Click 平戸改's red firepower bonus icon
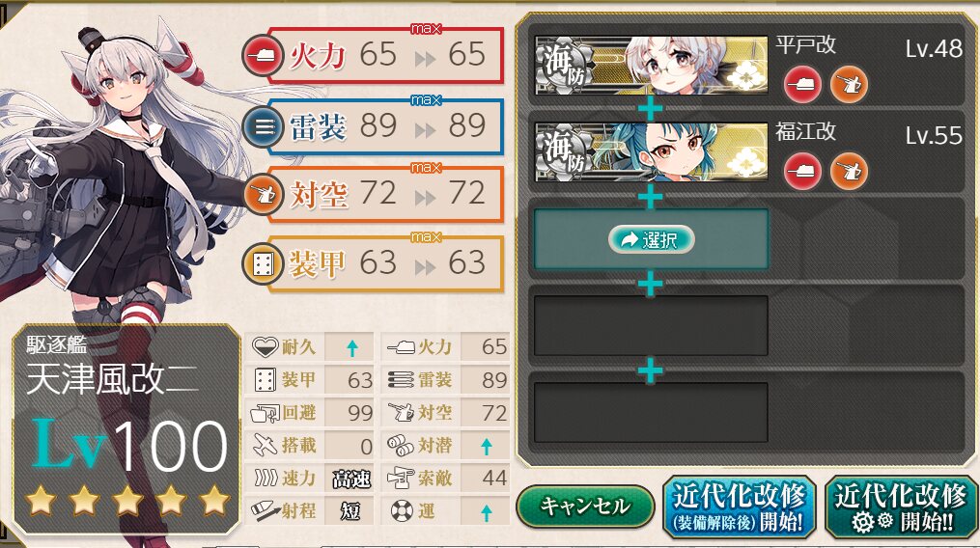Image resolution: width=980 pixels, height=548 pixels. click(802, 84)
